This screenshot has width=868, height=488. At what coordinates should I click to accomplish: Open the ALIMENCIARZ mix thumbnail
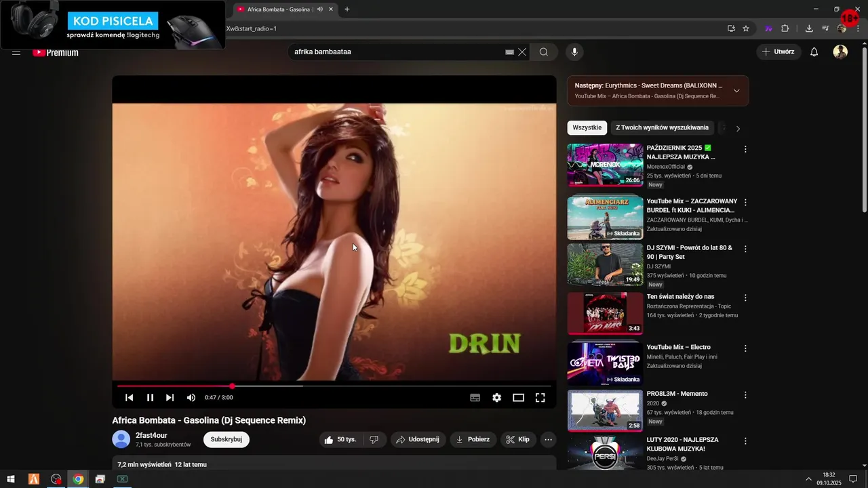605,218
